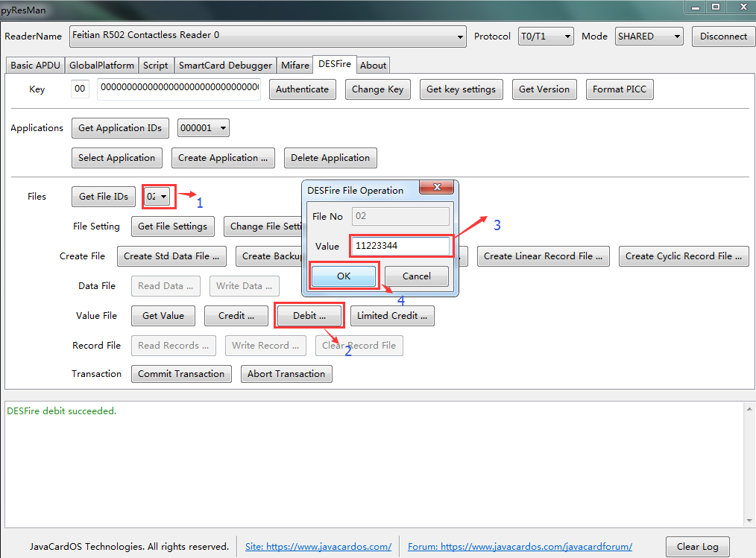Click the Change File Settings button
This screenshot has width=756, height=558.
pos(263,226)
